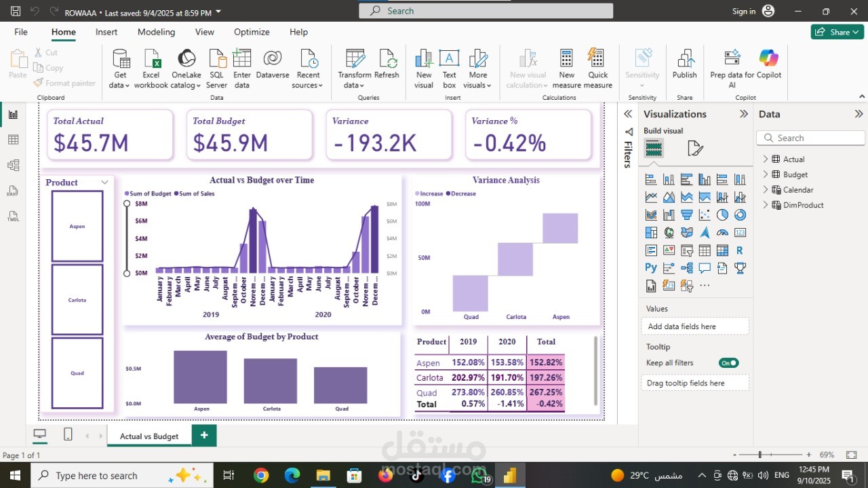Open the DAX query view icon

tap(13, 191)
